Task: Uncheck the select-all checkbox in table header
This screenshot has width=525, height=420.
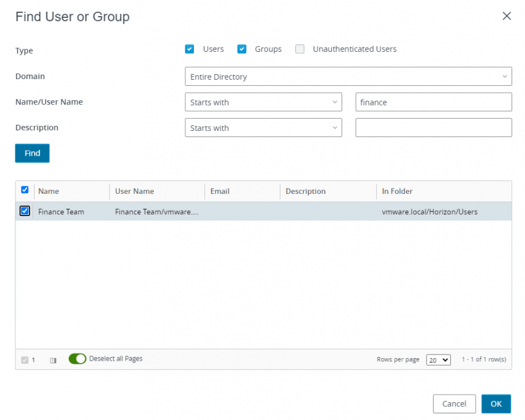Action: coord(25,190)
